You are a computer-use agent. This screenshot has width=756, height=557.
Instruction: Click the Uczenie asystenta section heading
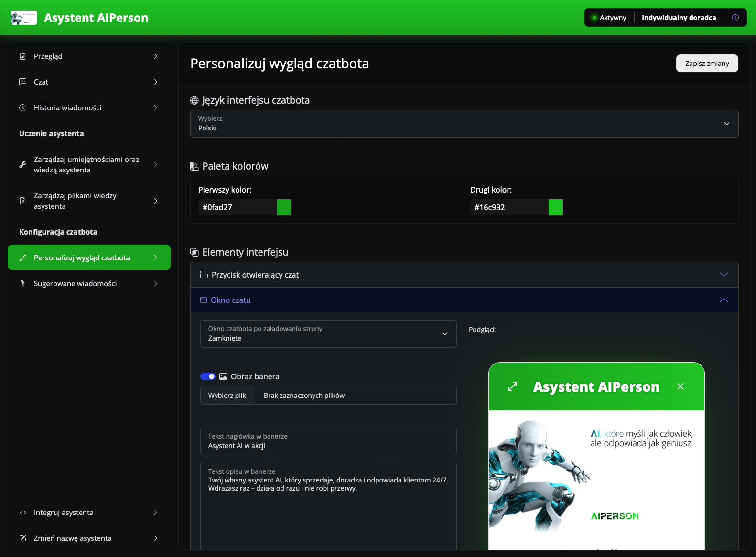point(51,133)
